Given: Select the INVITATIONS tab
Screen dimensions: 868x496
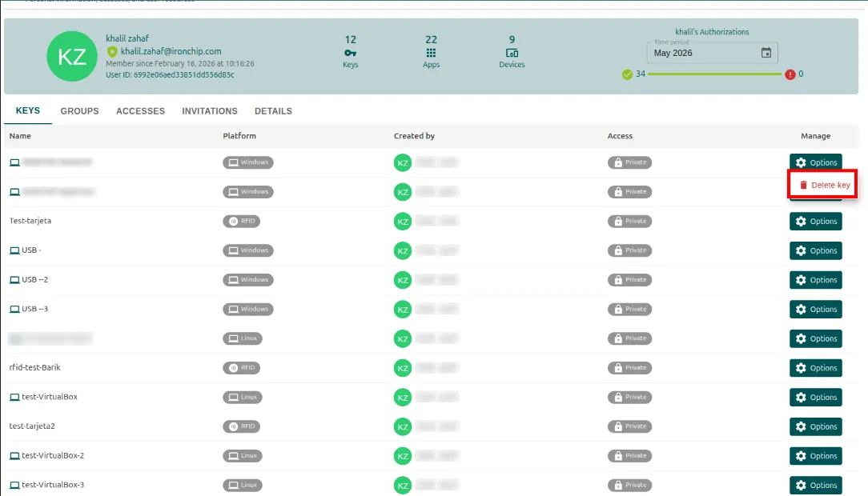Looking at the screenshot, I should 210,111.
